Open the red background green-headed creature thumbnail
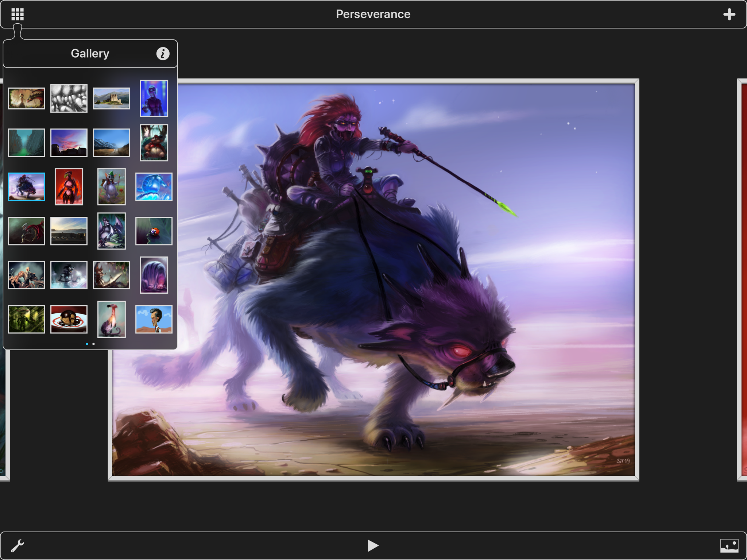The width and height of the screenshot is (747, 560). point(69,187)
